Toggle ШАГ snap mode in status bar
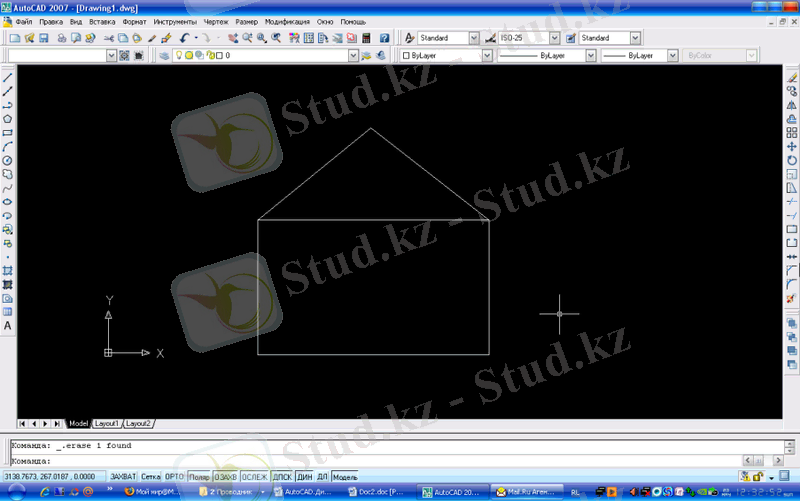The width and height of the screenshot is (800, 501). [x=123, y=477]
